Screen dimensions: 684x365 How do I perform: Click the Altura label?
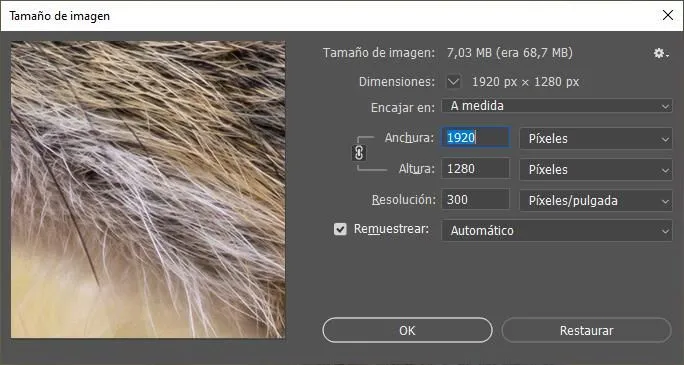(x=417, y=169)
